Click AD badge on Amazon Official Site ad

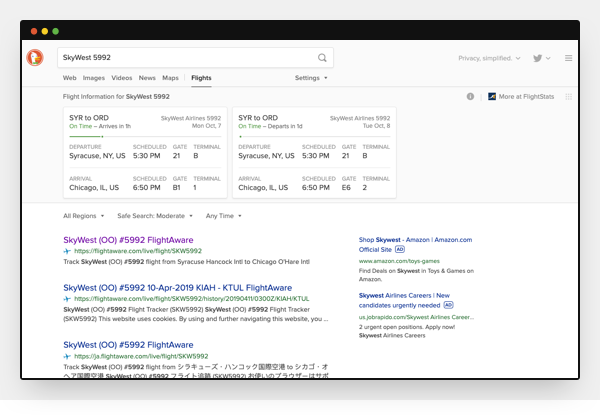(x=399, y=249)
